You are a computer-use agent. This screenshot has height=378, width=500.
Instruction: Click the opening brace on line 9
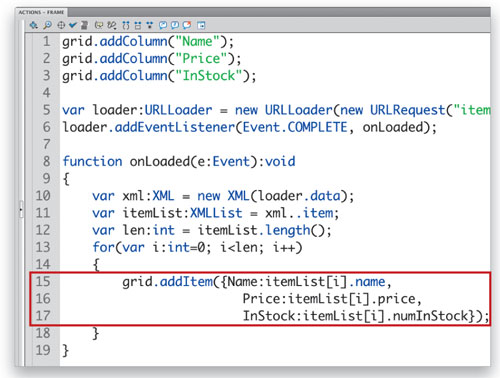[x=66, y=179]
